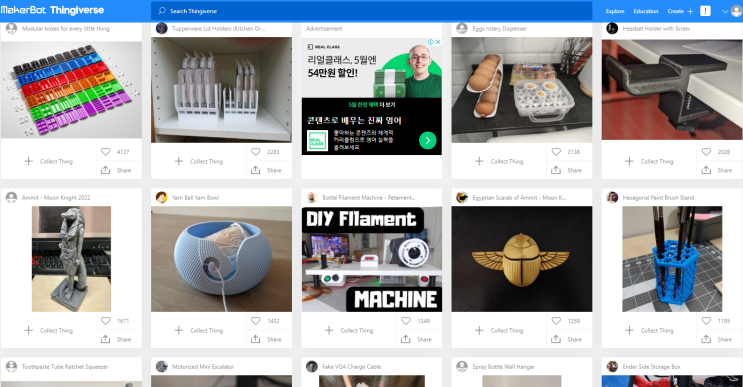The image size is (743, 387).
Task: Click the ad info icon
Action: pos(431,42)
